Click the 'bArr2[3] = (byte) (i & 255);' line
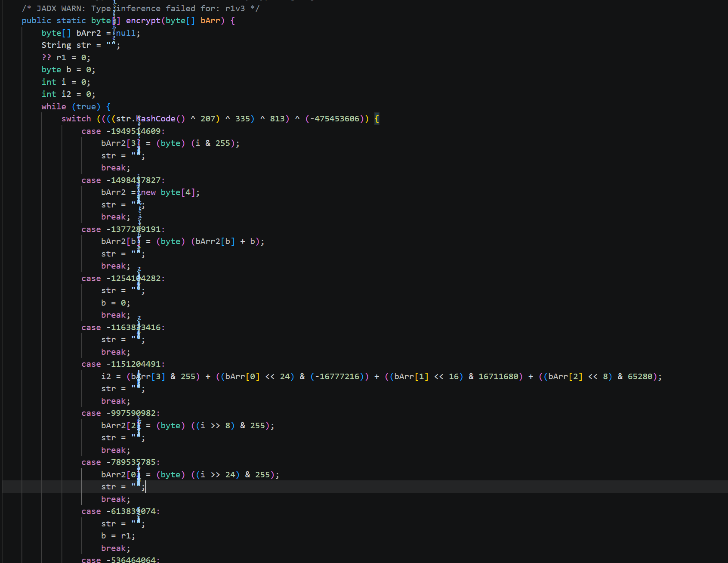Image resolution: width=728 pixels, height=563 pixels. pos(170,143)
